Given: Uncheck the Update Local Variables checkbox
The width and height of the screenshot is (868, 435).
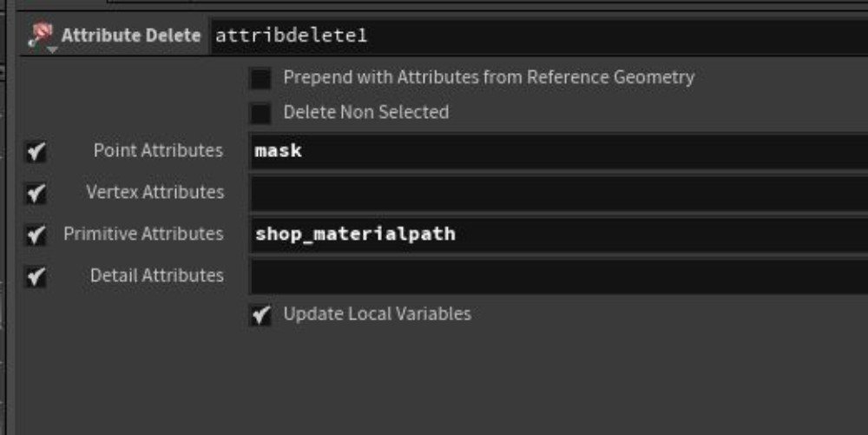Looking at the screenshot, I should tap(260, 315).
